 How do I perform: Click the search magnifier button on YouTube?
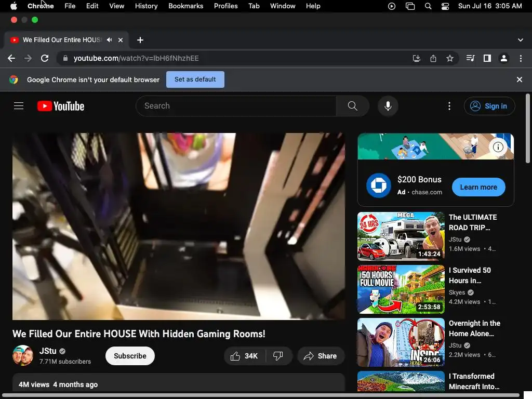(353, 106)
